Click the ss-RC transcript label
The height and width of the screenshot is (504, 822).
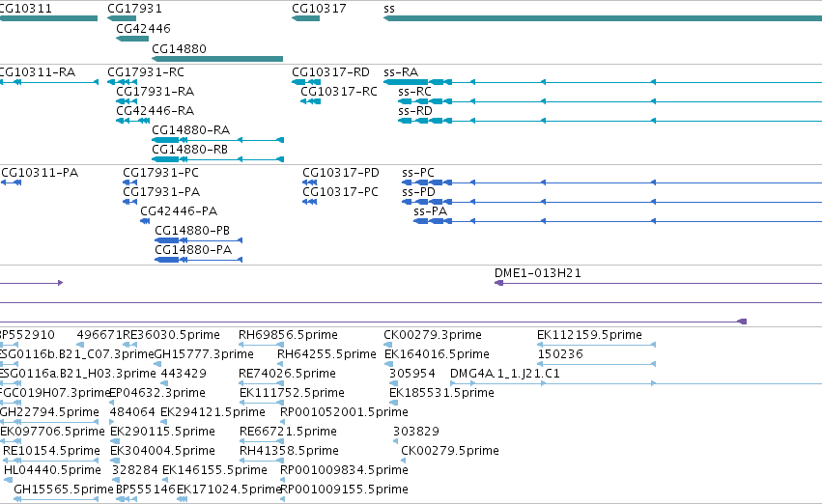[x=414, y=91]
